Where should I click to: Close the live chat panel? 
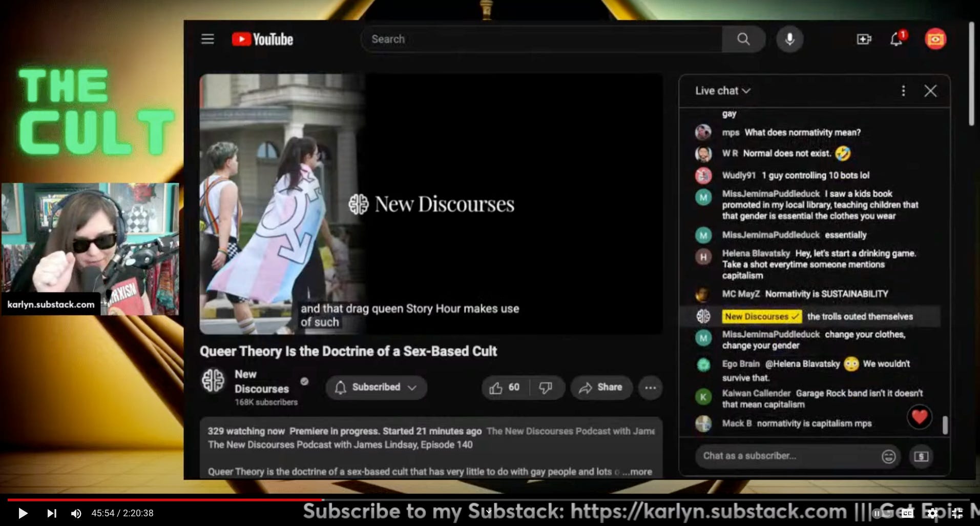(930, 91)
